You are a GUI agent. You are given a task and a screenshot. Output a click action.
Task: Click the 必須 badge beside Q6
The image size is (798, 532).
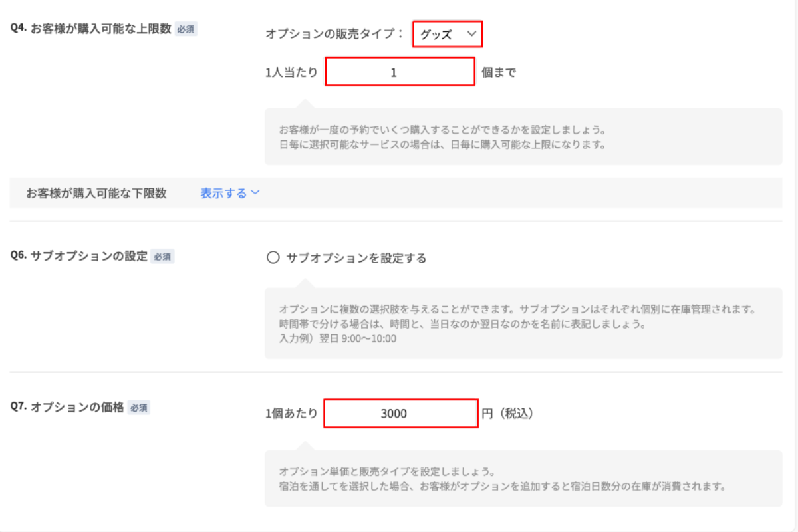click(x=162, y=257)
